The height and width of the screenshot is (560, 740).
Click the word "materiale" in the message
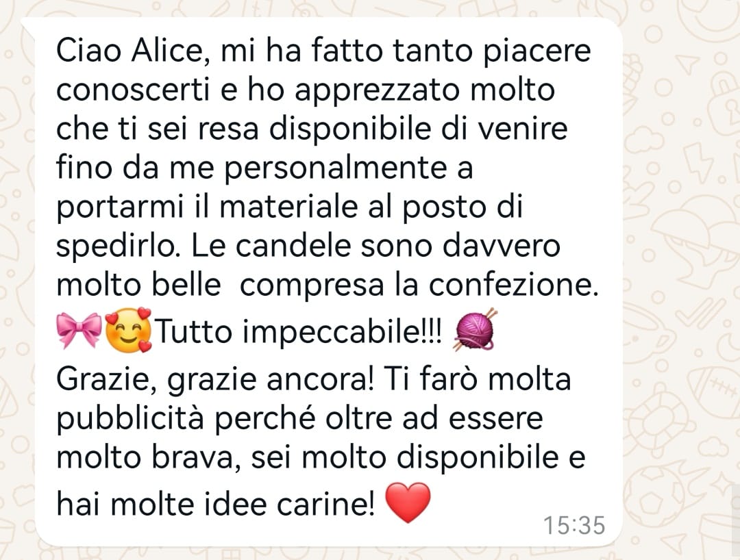[288, 207]
